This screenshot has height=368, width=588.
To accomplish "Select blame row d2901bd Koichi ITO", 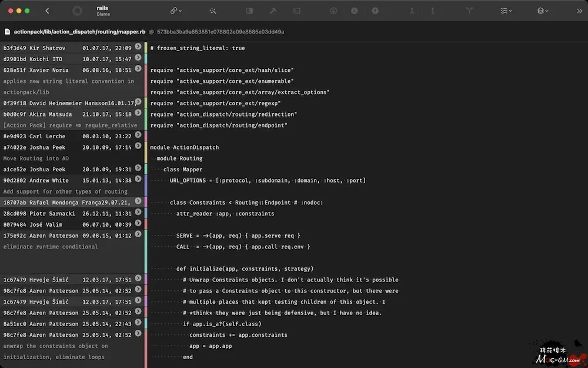I will click(72, 59).
